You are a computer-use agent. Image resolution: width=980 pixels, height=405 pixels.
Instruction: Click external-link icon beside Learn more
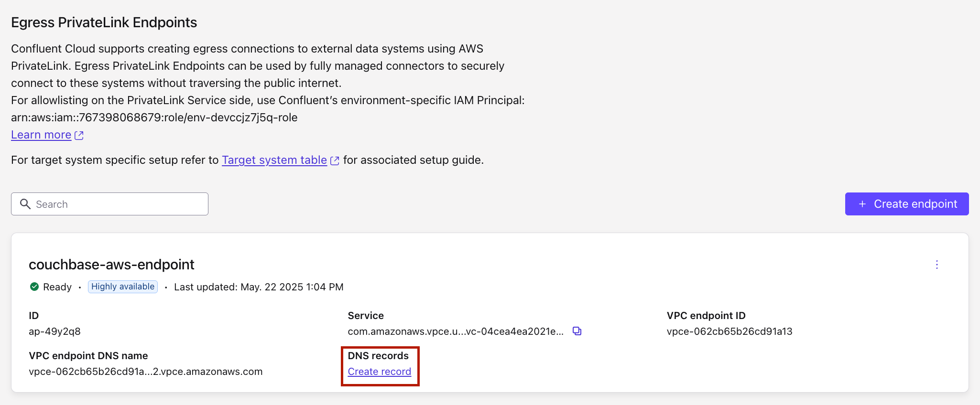click(79, 136)
